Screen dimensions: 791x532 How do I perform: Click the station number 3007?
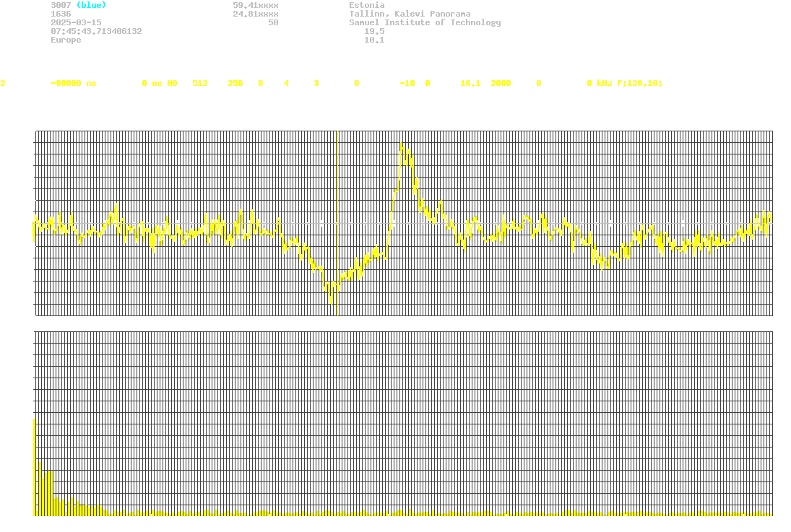coord(61,5)
